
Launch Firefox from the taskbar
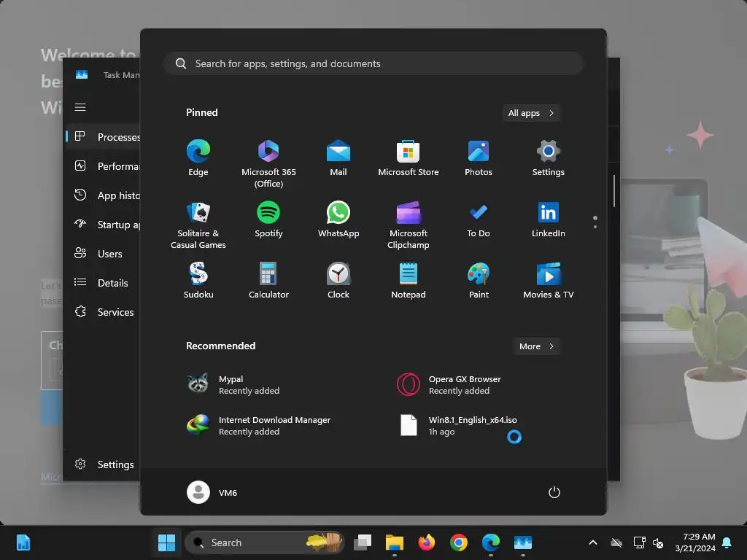click(x=426, y=542)
